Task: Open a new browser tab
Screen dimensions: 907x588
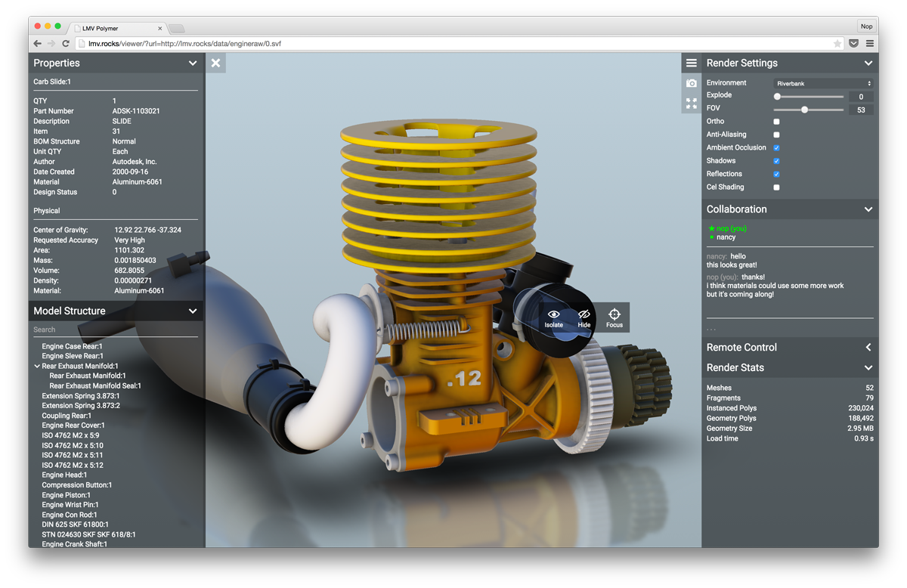Action: tap(175, 28)
